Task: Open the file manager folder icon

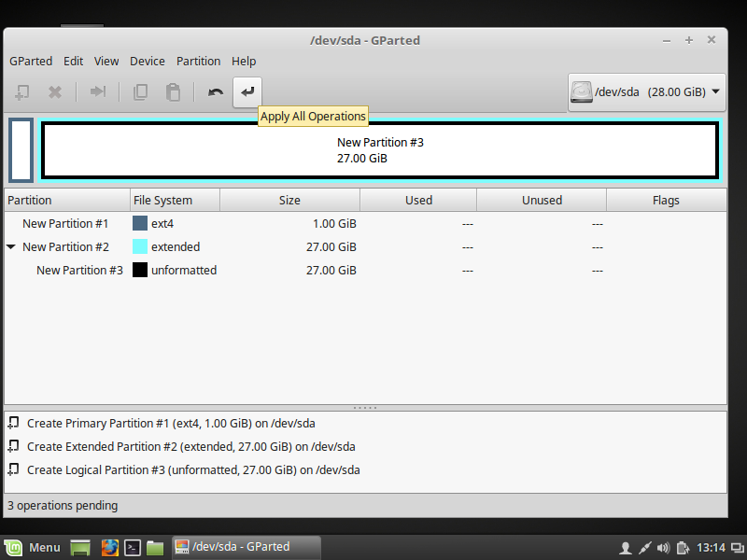Action: click(x=155, y=548)
